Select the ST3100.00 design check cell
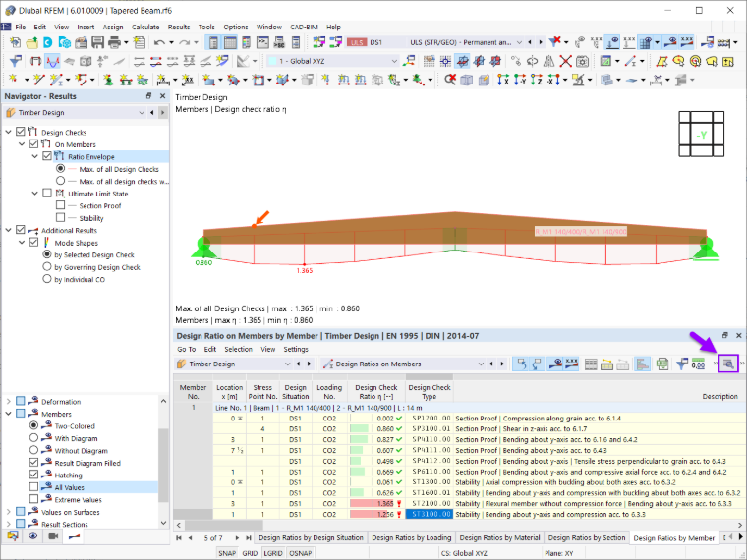The width and height of the screenshot is (747, 560). (429, 514)
